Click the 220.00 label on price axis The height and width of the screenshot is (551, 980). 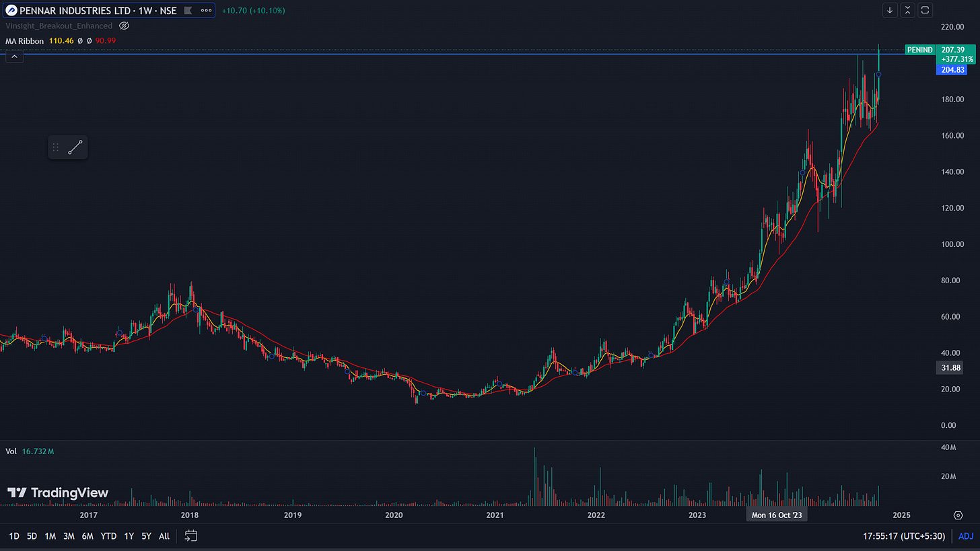pyautogui.click(x=953, y=27)
